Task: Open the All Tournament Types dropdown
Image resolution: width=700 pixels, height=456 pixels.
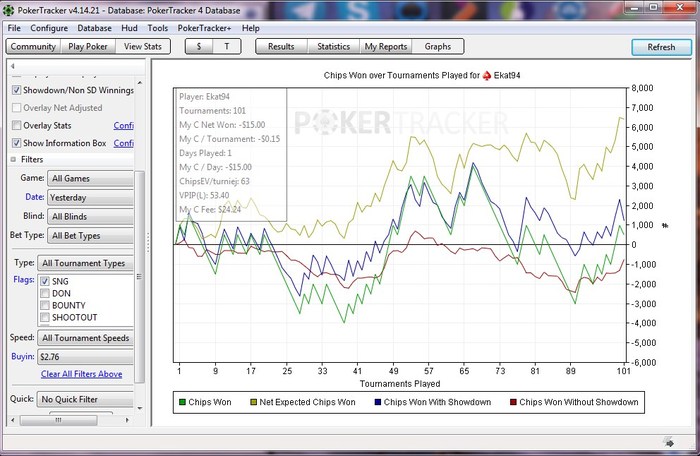Action: coord(85,263)
